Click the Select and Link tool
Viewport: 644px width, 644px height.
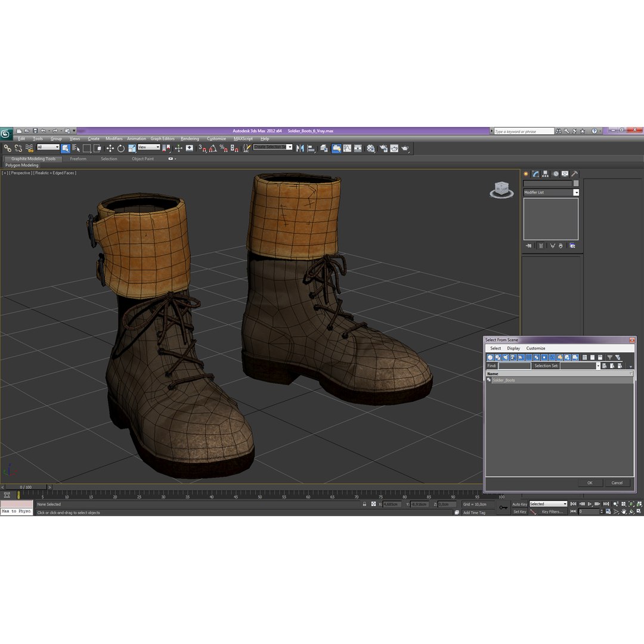pos(7,148)
